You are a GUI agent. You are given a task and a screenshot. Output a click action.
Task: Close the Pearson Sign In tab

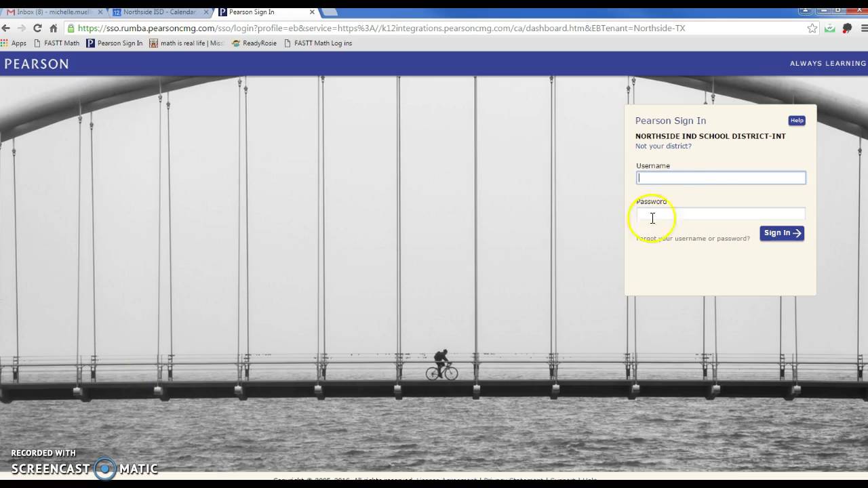pos(312,12)
